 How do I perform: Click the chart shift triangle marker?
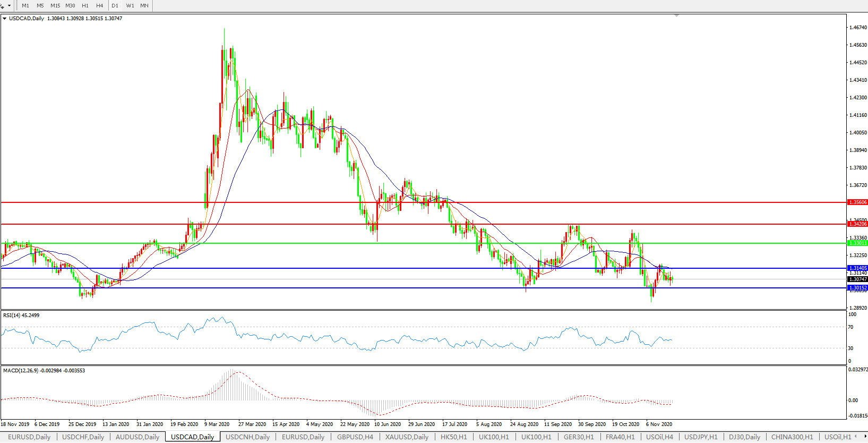676,16
